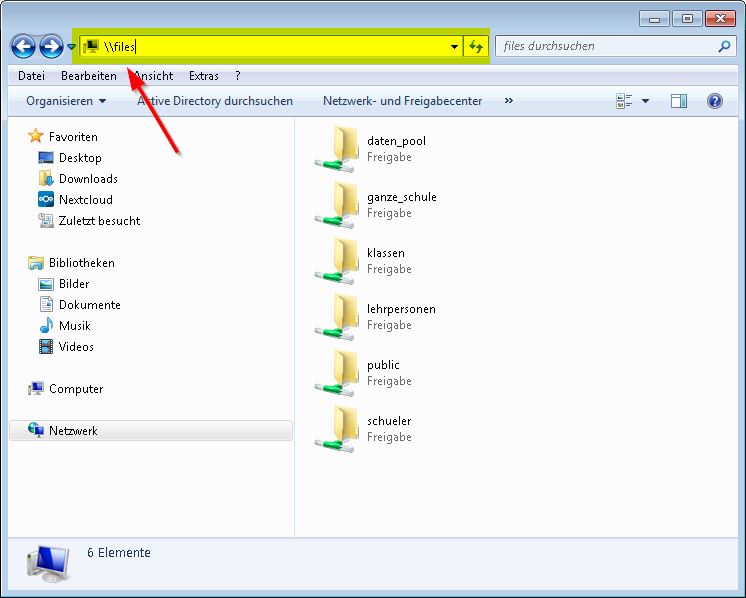Change view using the view icon button
This screenshot has width=746, height=598.
(x=625, y=101)
